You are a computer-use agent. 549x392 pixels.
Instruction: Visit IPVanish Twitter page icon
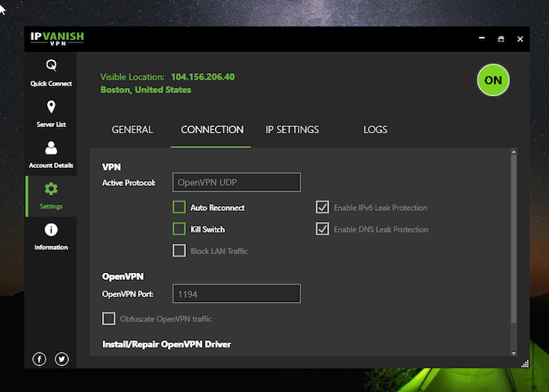pyautogui.click(x=62, y=359)
